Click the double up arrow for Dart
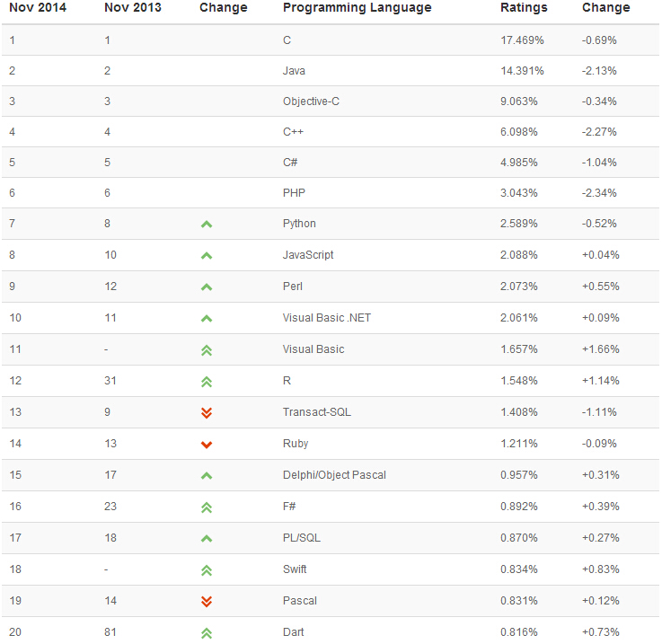 click(207, 632)
